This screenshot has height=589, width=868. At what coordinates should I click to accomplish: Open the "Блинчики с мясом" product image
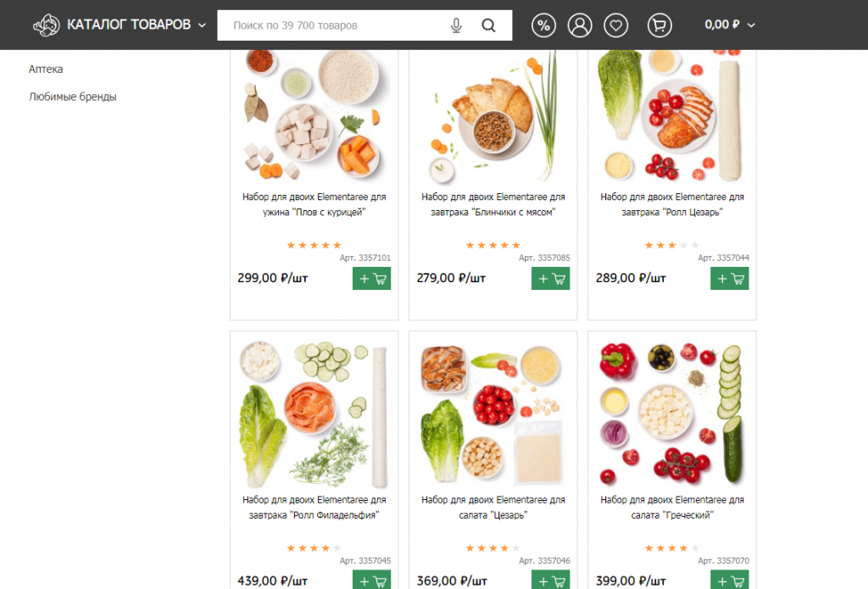point(492,116)
